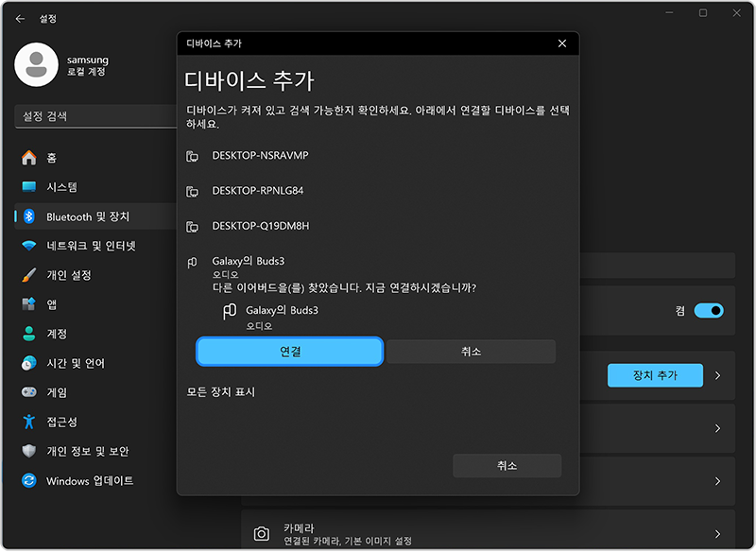Toggle the Bluetooth 켬 switch

coord(709,310)
